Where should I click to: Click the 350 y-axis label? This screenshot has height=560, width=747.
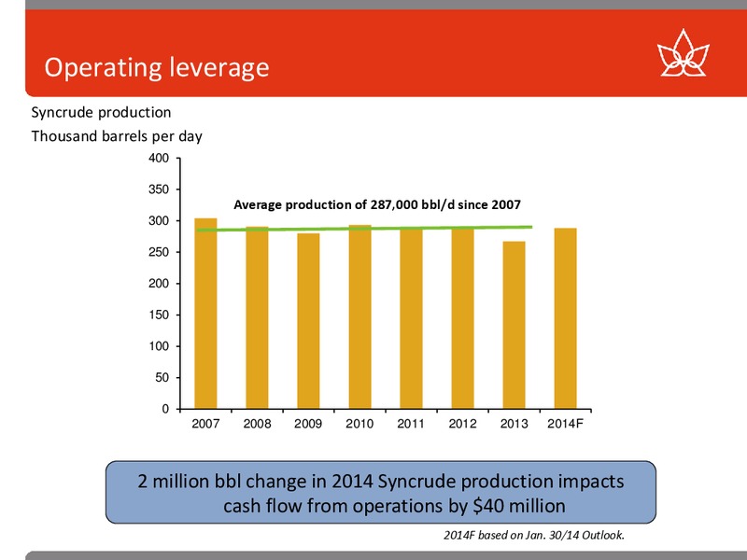coord(159,189)
